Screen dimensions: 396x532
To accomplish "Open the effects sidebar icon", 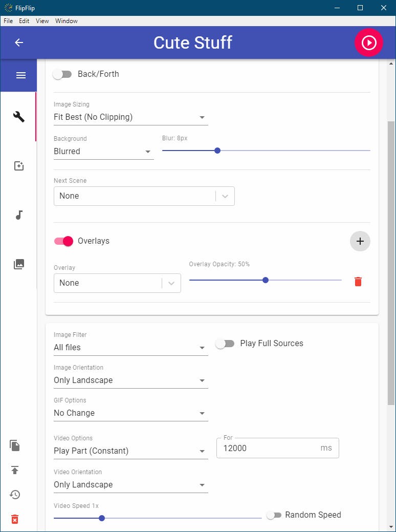I will (x=19, y=166).
